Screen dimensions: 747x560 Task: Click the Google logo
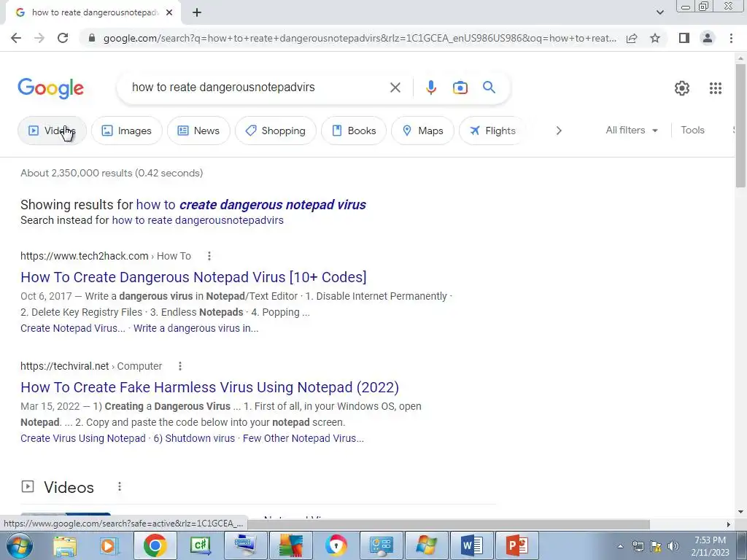click(x=50, y=88)
